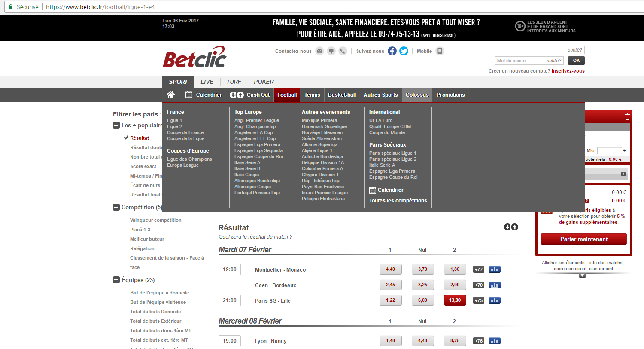Open the Basket-ball menu
644x349 pixels.
(x=342, y=95)
